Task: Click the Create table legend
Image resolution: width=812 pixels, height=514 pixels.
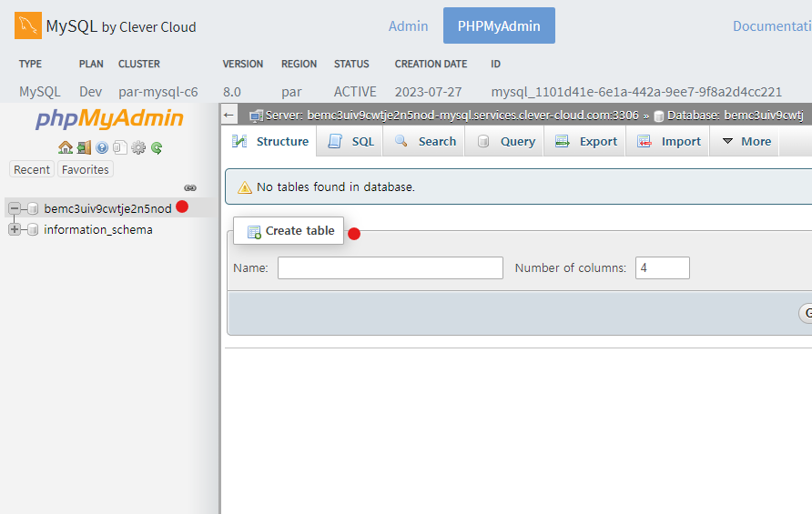Action: pos(289,230)
